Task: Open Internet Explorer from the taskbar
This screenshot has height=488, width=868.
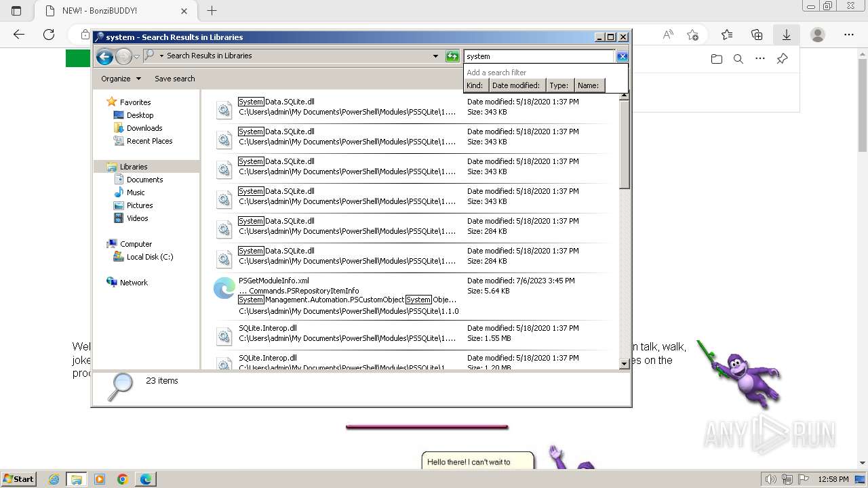Action: pyautogui.click(x=54, y=479)
